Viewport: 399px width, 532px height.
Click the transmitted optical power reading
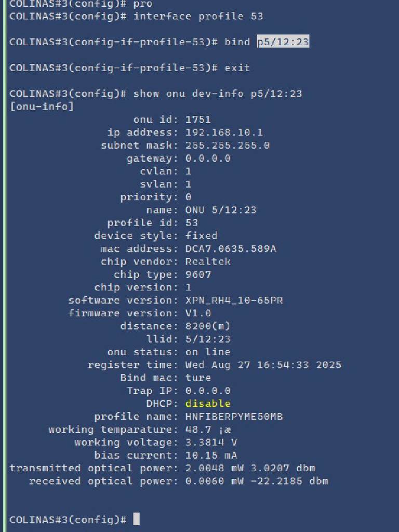250,468
